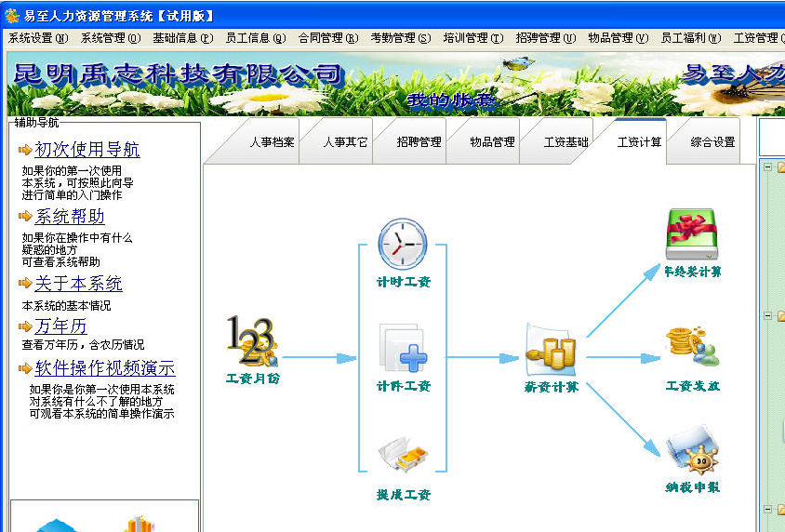Open the 系统设置 menu
The width and height of the screenshot is (785, 532).
(x=38, y=38)
